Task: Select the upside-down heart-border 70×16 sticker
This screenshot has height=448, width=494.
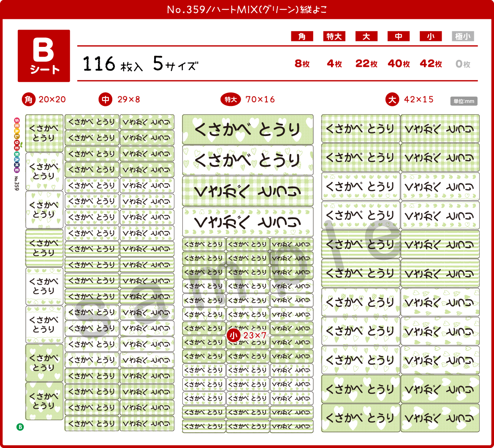Action: coord(248,222)
